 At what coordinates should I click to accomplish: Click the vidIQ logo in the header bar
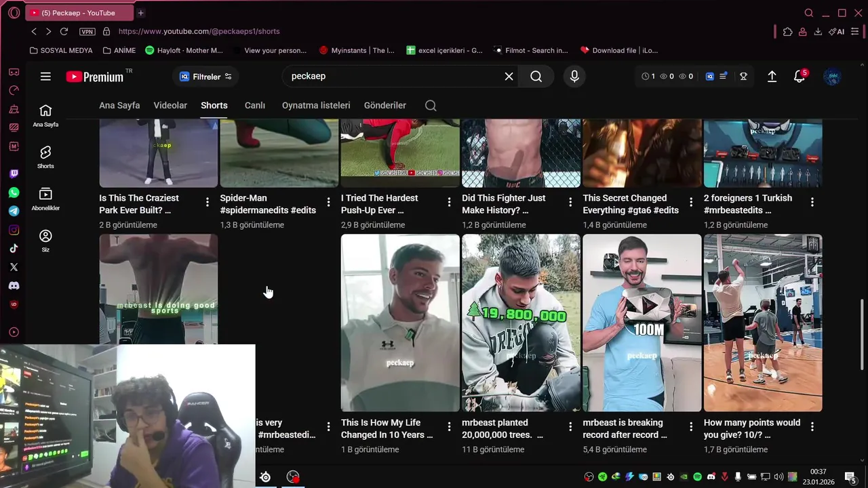pyautogui.click(x=710, y=77)
